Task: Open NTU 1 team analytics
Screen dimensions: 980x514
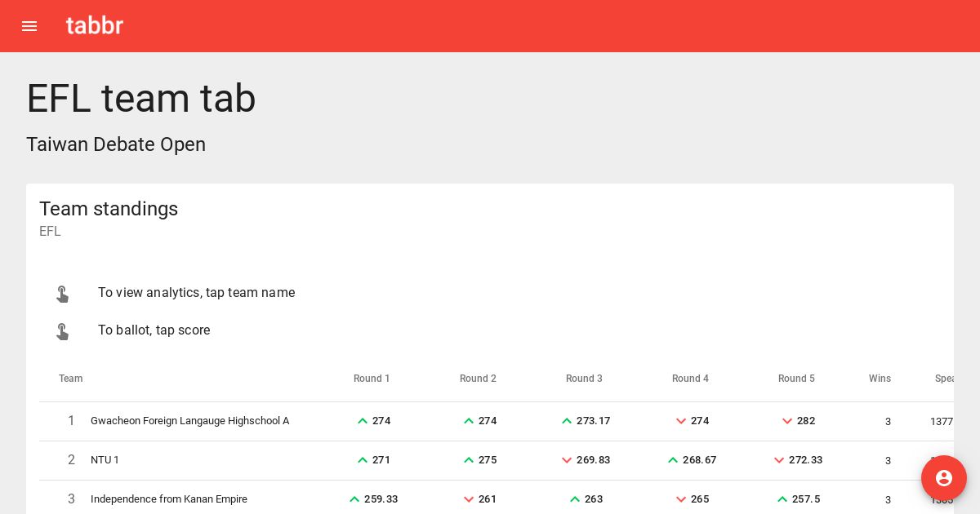Action: 105,460
